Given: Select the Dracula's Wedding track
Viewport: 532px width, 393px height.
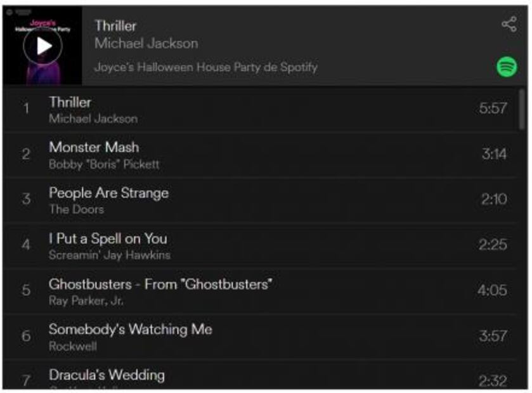Looking at the screenshot, I should point(260,375).
